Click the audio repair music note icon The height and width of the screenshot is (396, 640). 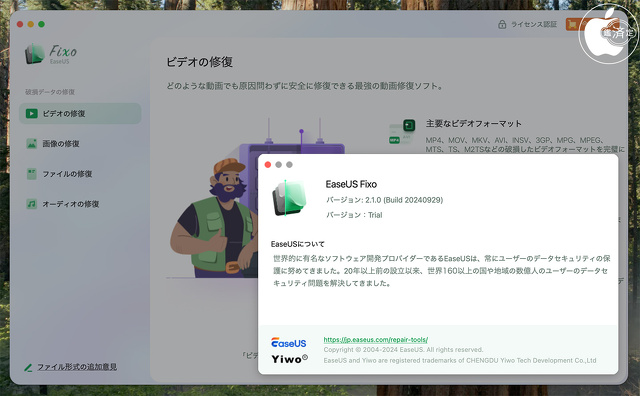[32, 204]
